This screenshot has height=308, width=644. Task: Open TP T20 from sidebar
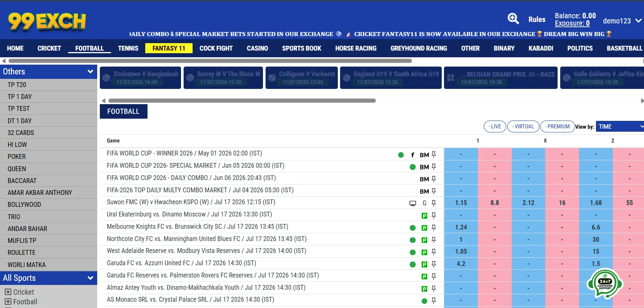[48, 85]
